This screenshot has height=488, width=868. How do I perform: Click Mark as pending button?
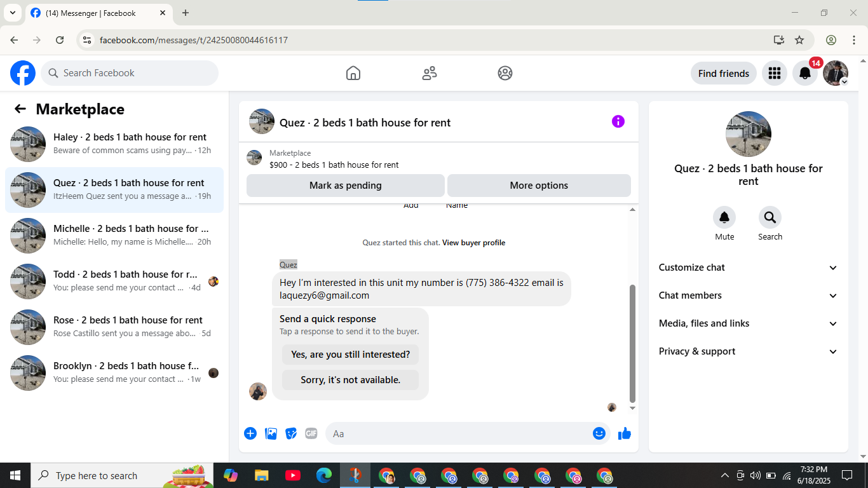pos(346,186)
